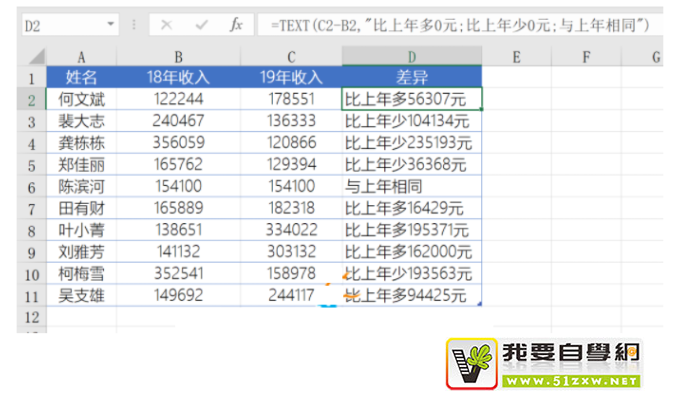
Task: Click the cell showing 比上年多56307元
Action: point(411,99)
